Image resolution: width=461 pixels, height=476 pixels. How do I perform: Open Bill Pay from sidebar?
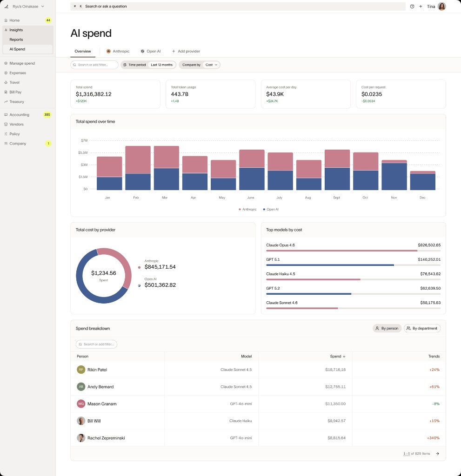15,92
